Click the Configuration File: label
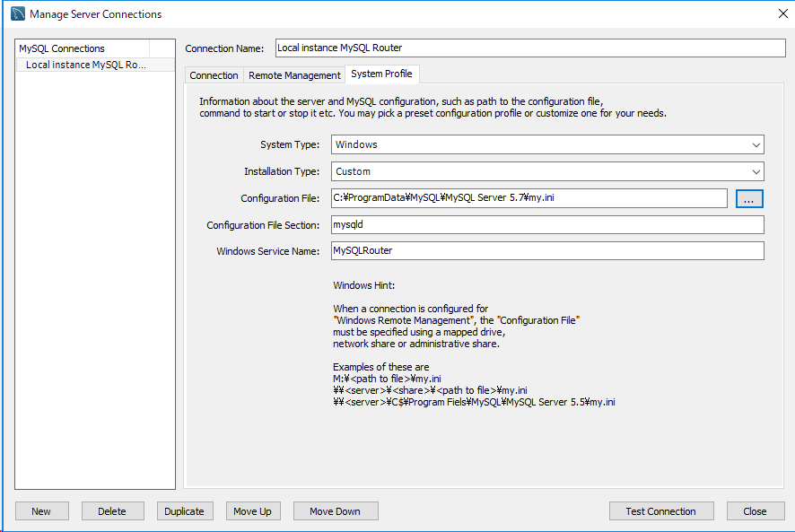The height and width of the screenshot is (532, 795). (x=280, y=198)
